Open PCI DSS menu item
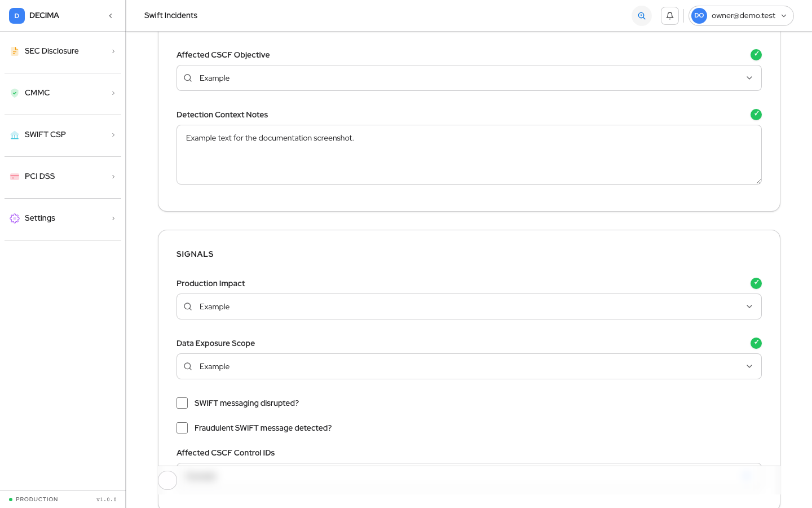The image size is (812, 508). click(63, 177)
